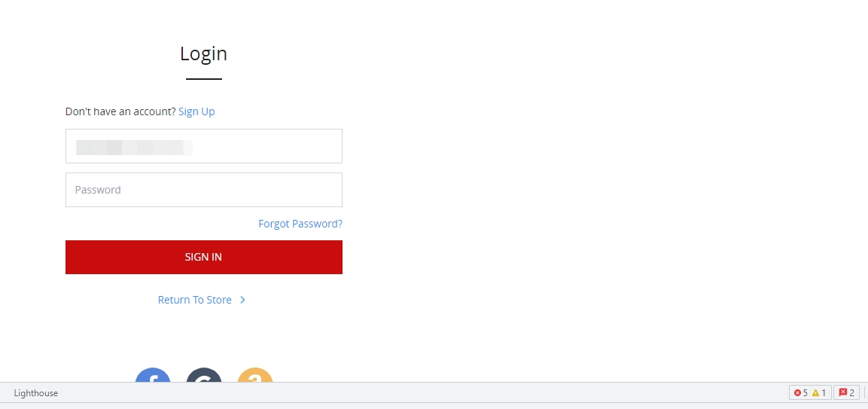Follow the Forgot Password? link
This screenshot has height=409, width=868.
click(300, 224)
